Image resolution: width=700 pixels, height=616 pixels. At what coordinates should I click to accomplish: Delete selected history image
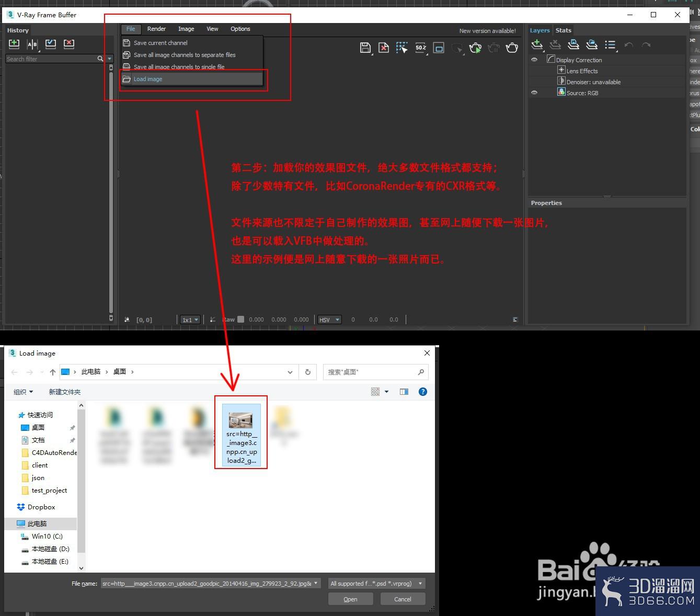[69, 44]
